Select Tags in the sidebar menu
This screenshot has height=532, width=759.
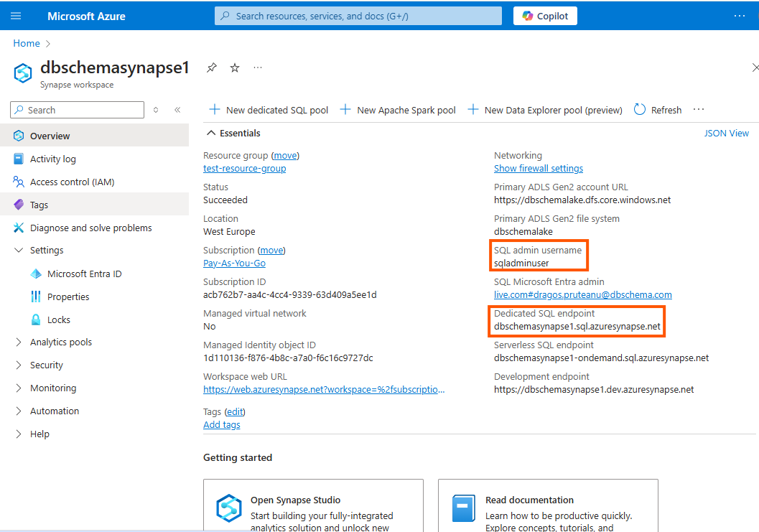39,205
